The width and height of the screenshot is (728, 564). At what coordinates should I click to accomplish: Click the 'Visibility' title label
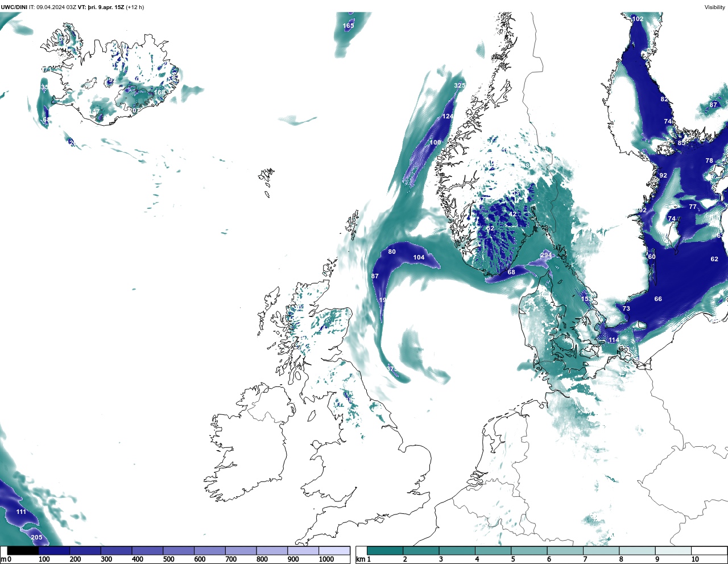coord(715,7)
